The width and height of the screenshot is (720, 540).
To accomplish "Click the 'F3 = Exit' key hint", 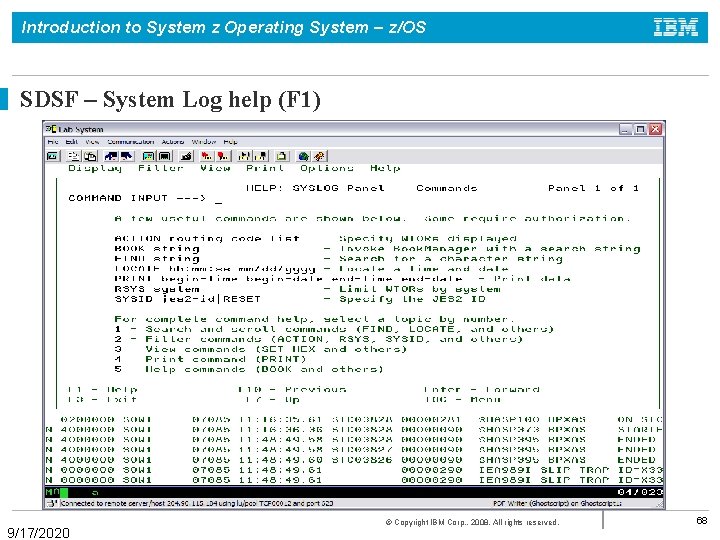I will tap(102, 400).
